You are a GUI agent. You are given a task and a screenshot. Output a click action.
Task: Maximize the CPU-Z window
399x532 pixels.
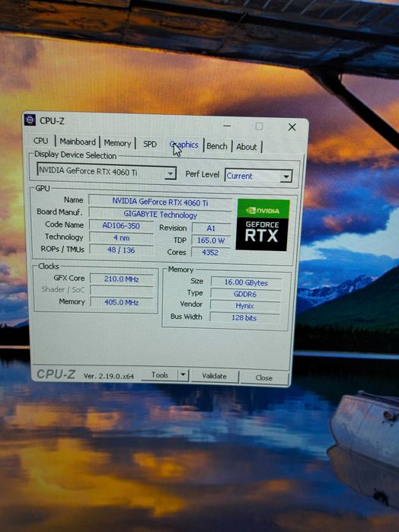pos(259,126)
